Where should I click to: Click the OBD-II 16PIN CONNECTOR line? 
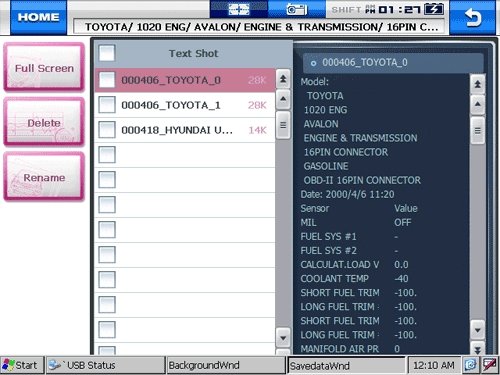(x=362, y=180)
